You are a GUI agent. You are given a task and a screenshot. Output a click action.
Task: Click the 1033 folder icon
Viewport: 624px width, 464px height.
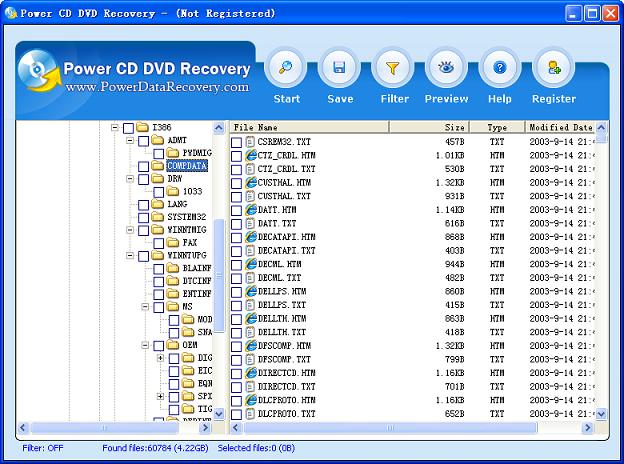(173, 191)
